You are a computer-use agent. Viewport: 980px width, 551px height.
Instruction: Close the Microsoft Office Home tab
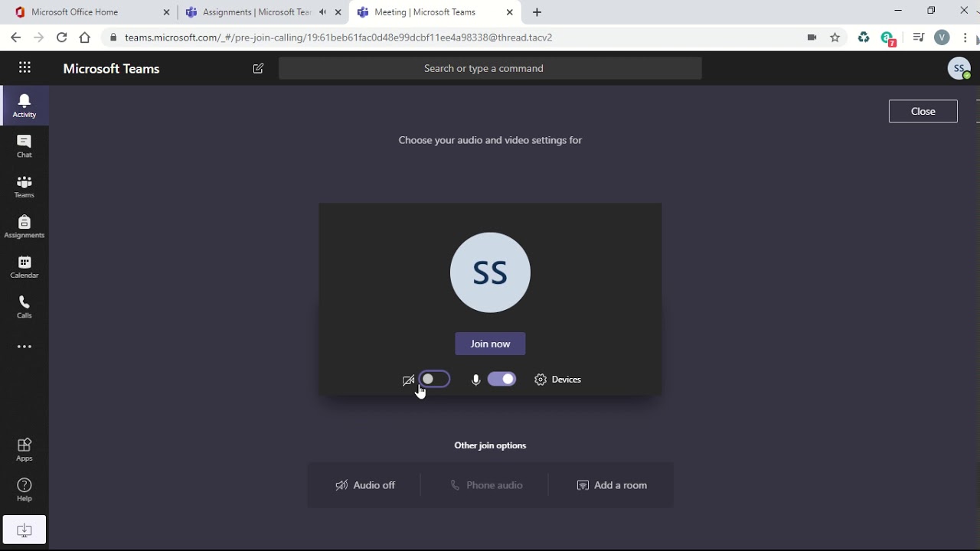click(167, 12)
